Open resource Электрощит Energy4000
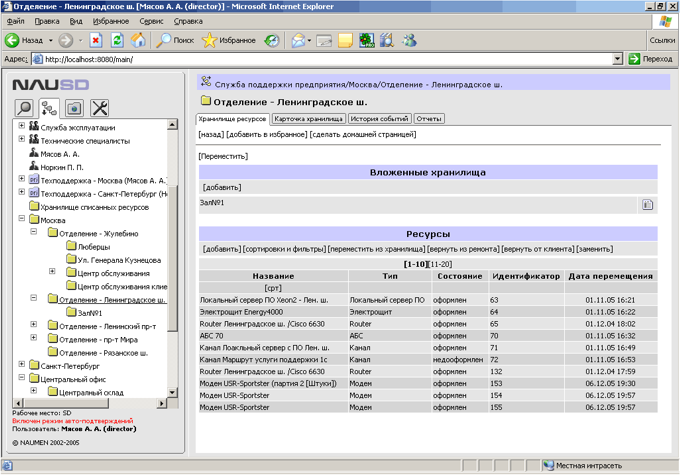The image size is (680, 475). click(241, 312)
